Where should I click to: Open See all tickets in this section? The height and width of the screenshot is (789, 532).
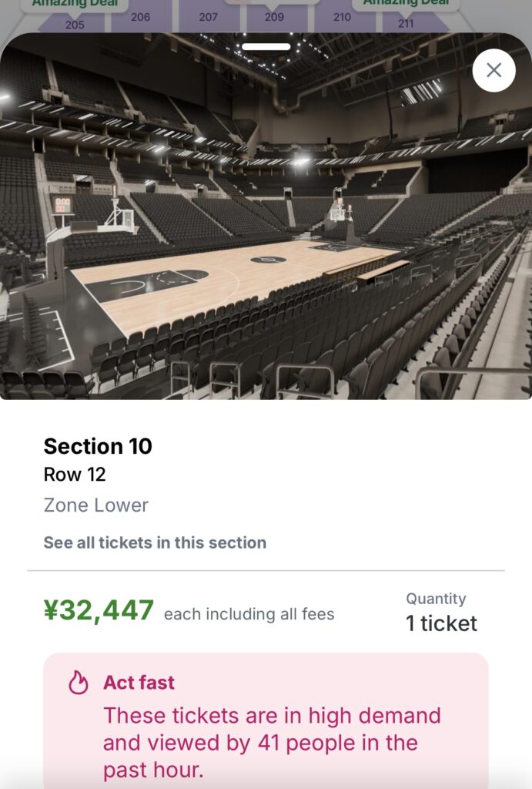click(x=155, y=542)
